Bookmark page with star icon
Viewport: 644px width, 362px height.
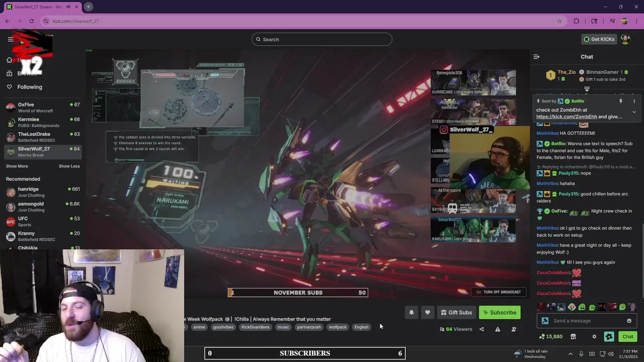pos(559,21)
